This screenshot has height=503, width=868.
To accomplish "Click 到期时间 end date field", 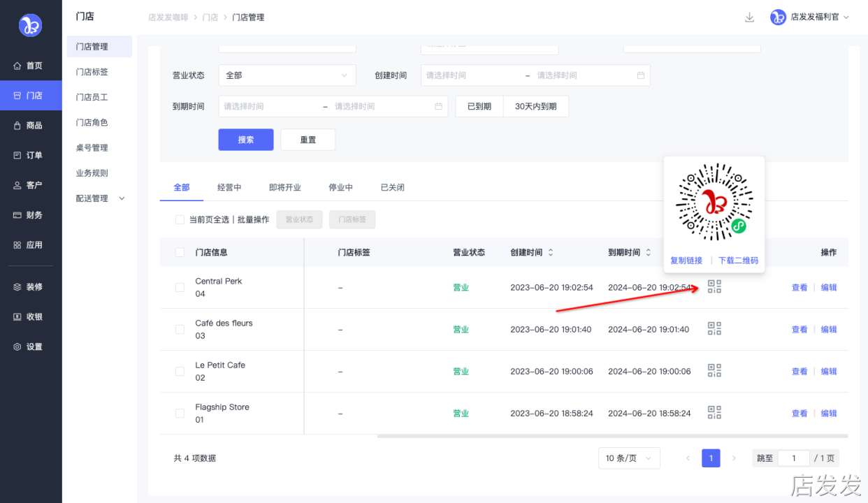I will point(381,107).
